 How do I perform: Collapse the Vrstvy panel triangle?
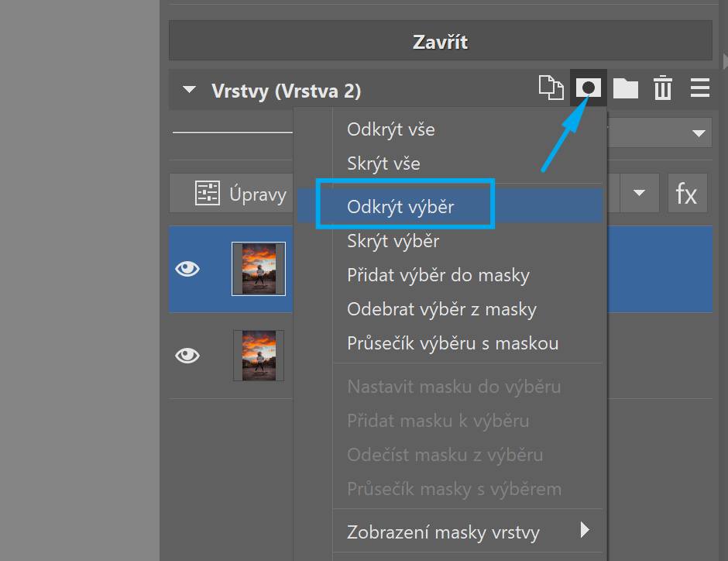(x=190, y=90)
